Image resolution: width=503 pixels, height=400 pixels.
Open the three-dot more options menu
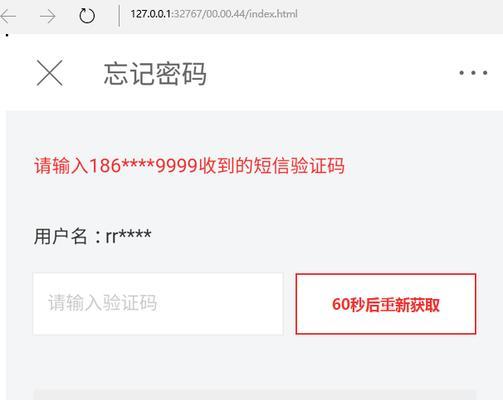tap(473, 72)
